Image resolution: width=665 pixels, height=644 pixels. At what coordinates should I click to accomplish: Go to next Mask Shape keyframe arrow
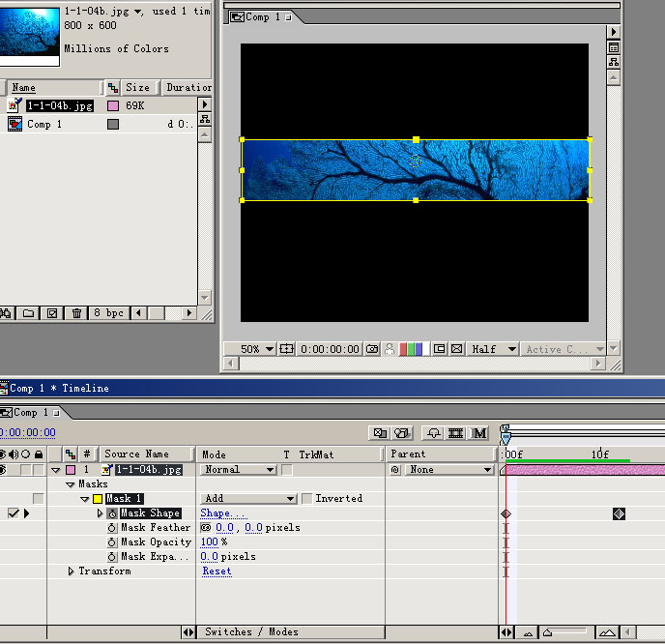27,513
